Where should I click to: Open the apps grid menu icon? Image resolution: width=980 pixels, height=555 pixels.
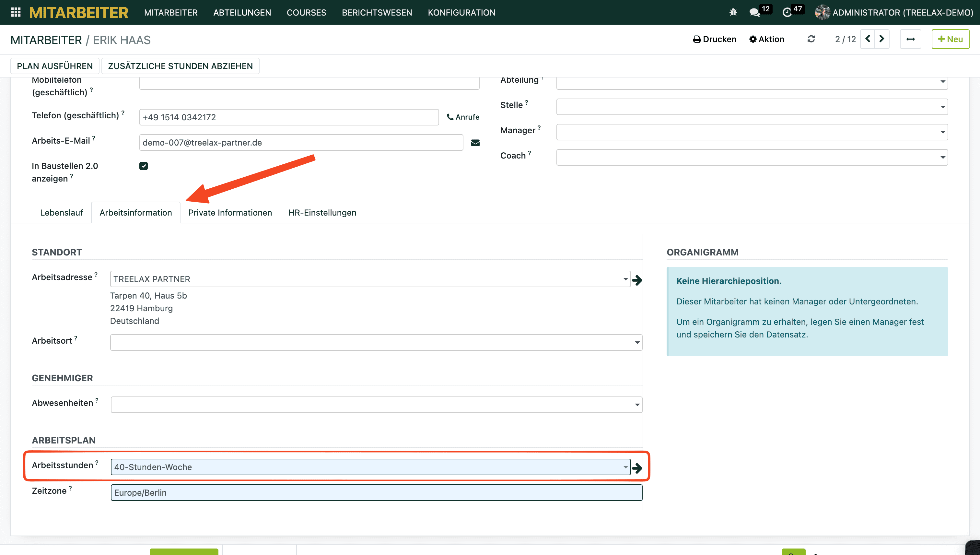tap(16, 12)
